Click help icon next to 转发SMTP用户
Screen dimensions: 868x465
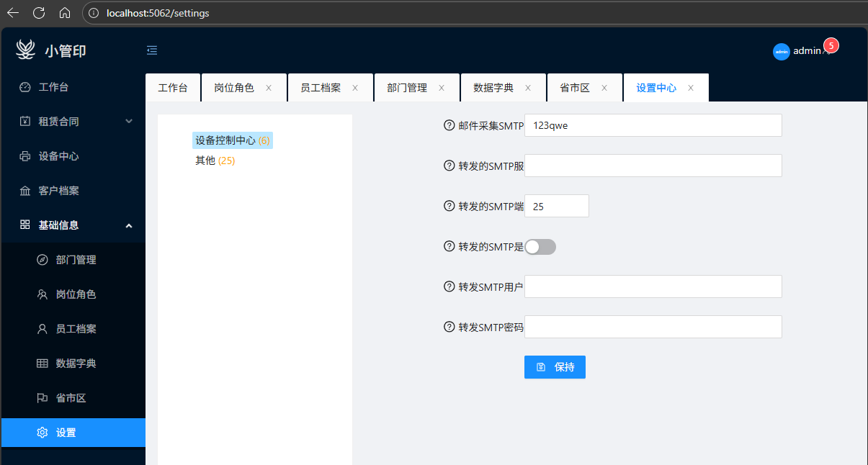coord(449,286)
